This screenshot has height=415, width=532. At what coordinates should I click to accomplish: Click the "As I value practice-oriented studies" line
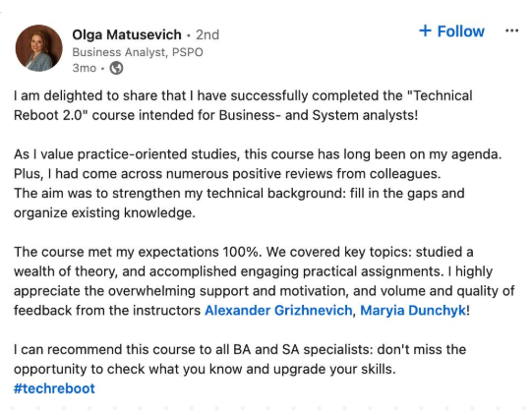click(258, 154)
